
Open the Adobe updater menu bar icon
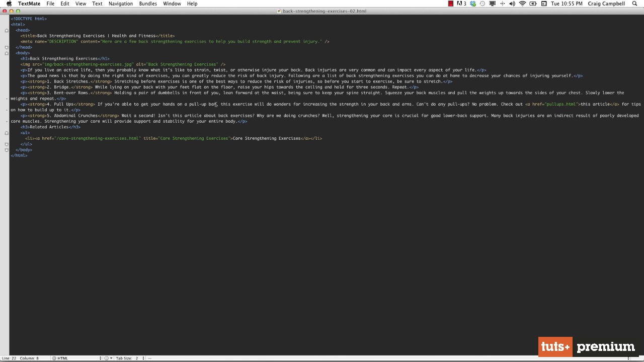tap(461, 4)
